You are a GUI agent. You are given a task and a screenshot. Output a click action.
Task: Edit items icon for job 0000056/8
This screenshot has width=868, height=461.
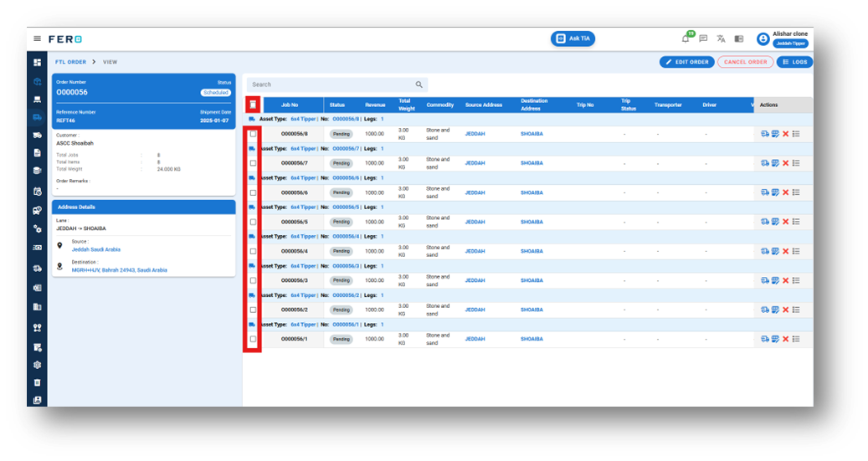(775, 134)
